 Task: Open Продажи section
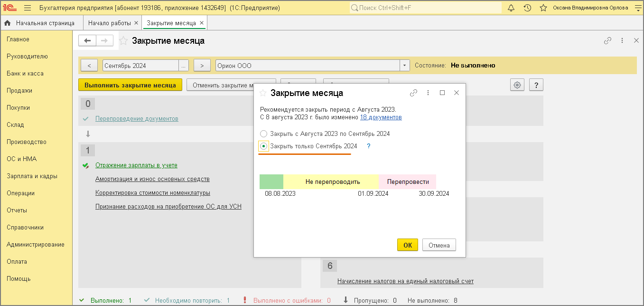click(19, 91)
